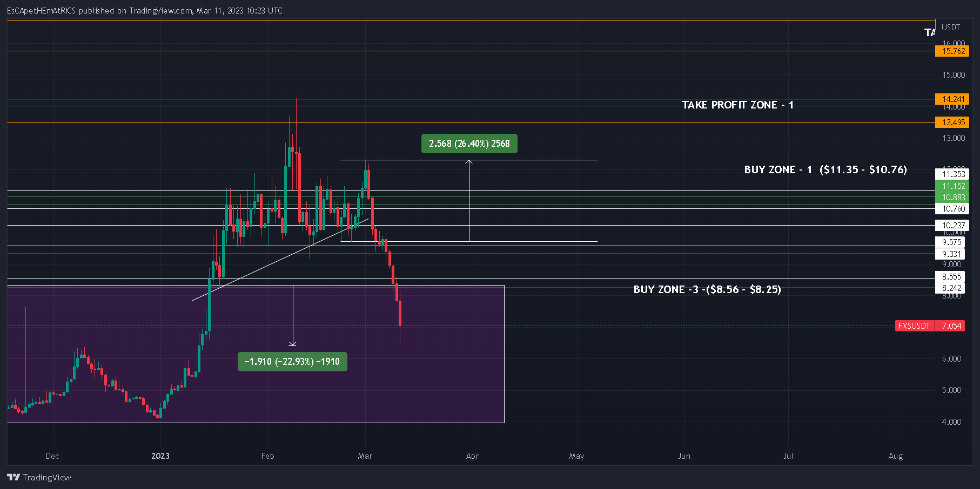
Task: Click the Dec label on time axis
Action: click(52, 456)
